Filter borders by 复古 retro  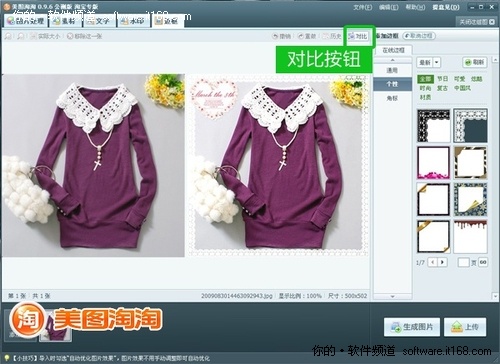[442, 88]
